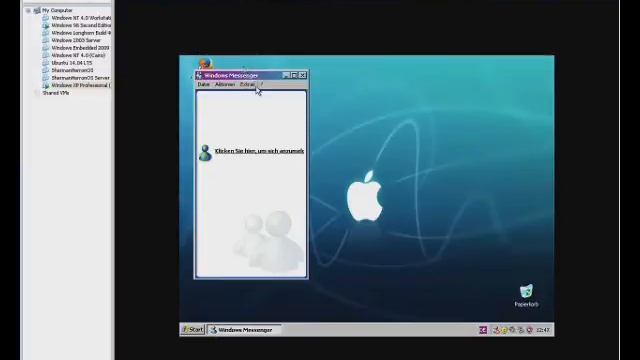Open the Extras menu in Messenger

pyautogui.click(x=247, y=84)
